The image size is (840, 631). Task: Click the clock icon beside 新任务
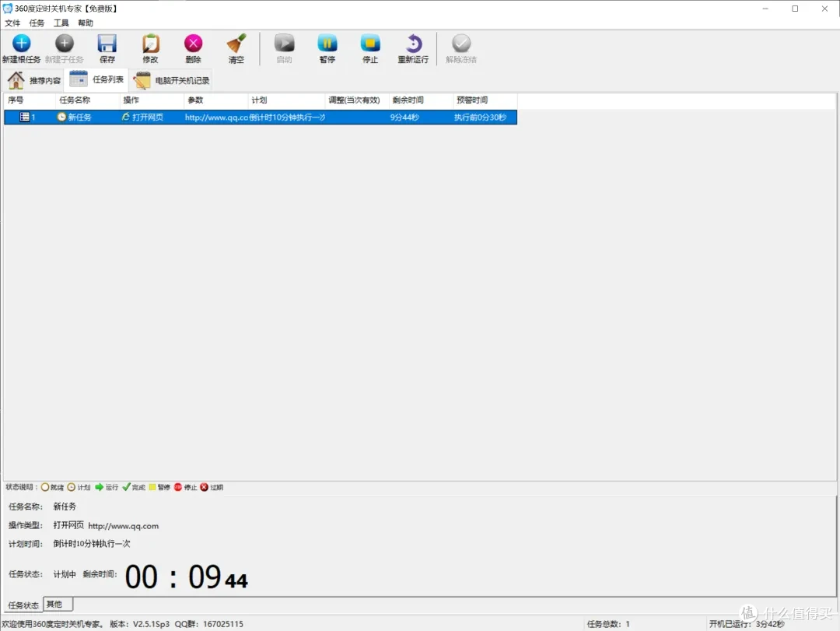(61, 117)
